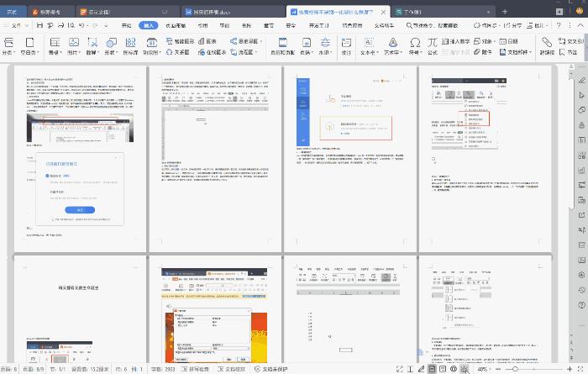
Task: Open Header and Footer tool
Action: [x=283, y=46]
